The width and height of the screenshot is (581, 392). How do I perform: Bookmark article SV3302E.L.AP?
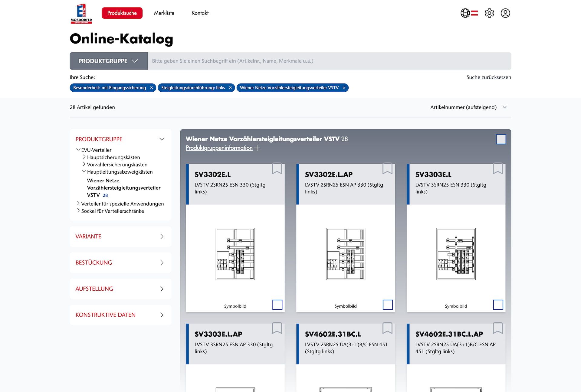387,168
